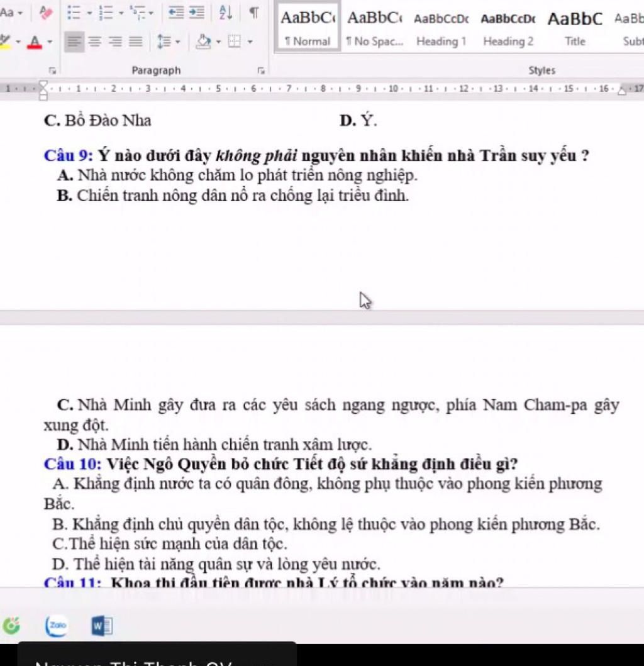Decrease the paragraph indent
644x666 pixels.
(176, 13)
